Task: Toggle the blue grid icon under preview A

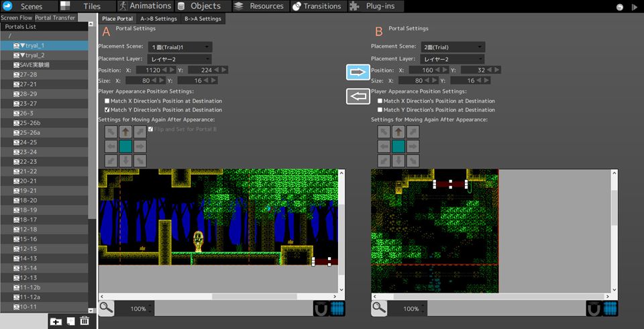Action: tap(338, 308)
